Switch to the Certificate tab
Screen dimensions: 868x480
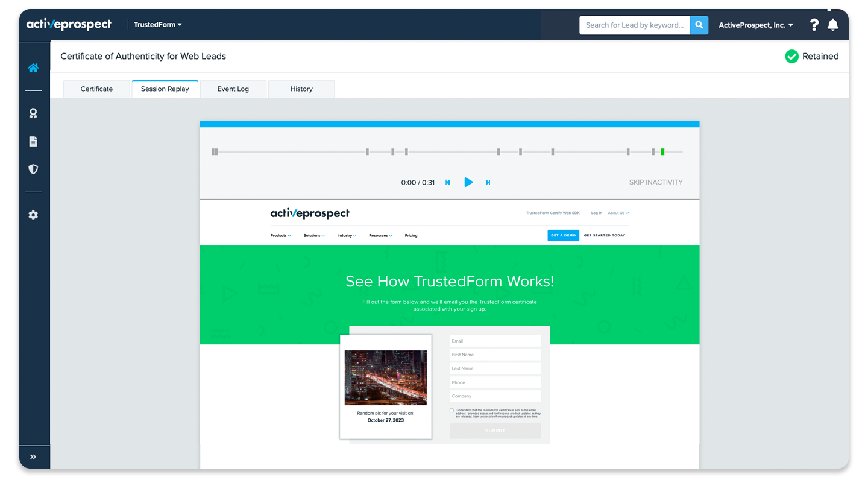pyautogui.click(x=96, y=89)
